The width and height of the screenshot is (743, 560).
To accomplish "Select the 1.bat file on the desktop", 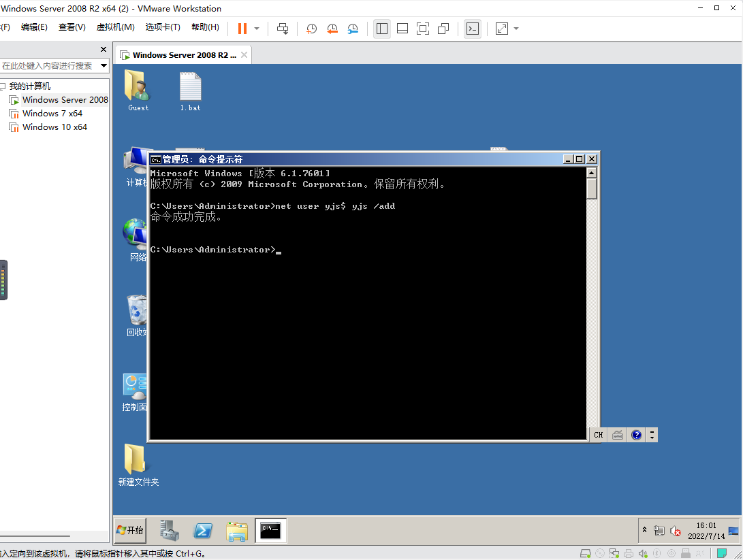I will [191, 91].
